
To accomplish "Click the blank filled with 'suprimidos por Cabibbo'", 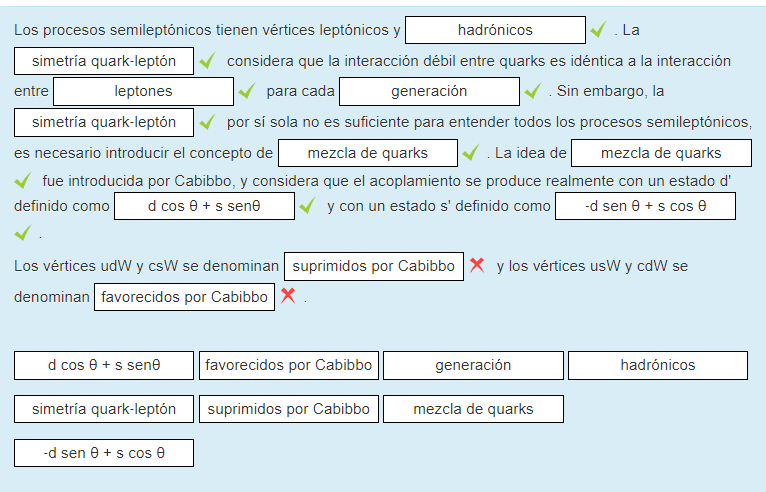I will click(x=374, y=267).
